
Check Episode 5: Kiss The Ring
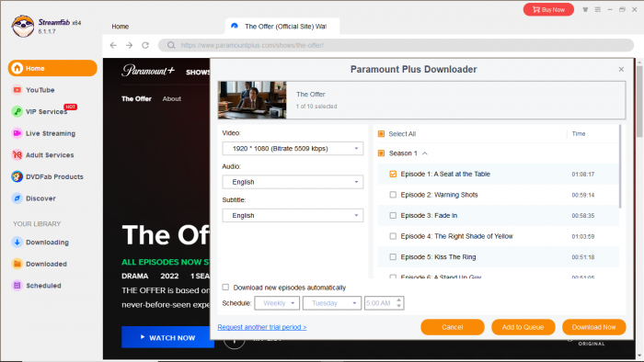click(393, 257)
